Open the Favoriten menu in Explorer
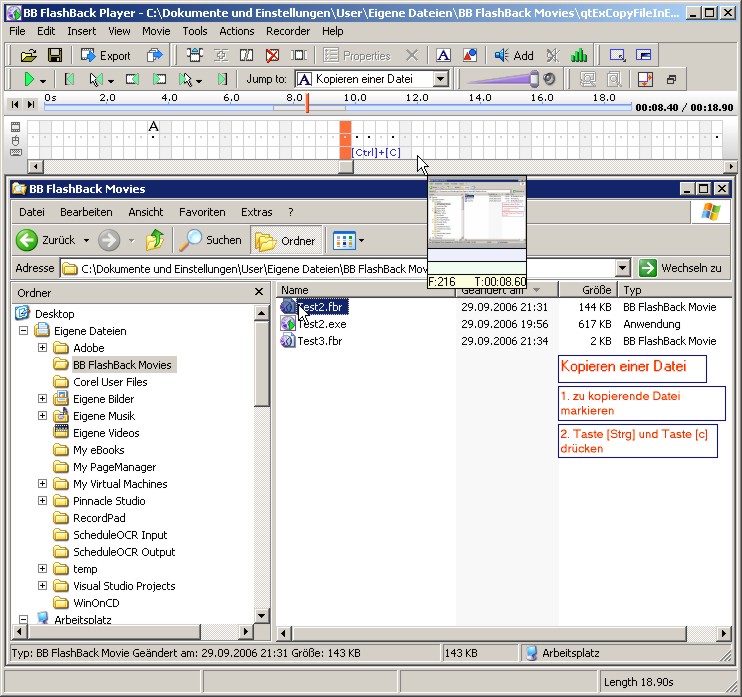 click(202, 212)
